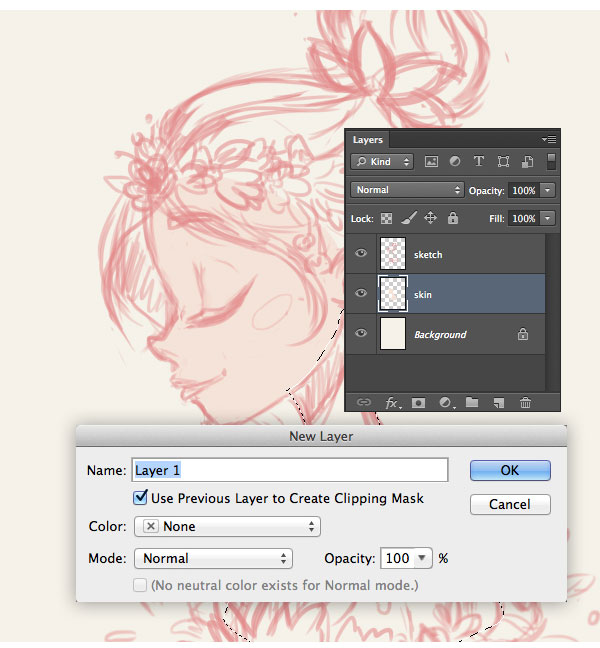Click the Background layer lock icon
Screen dimensions: 600x648
tap(523, 334)
